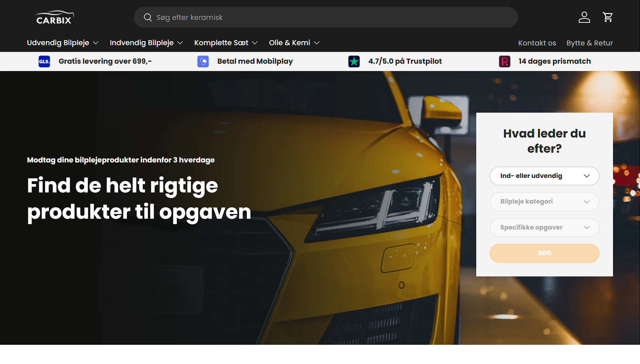
Task: Expand Indvendig Bilpleje menu
Action: click(146, 43)
